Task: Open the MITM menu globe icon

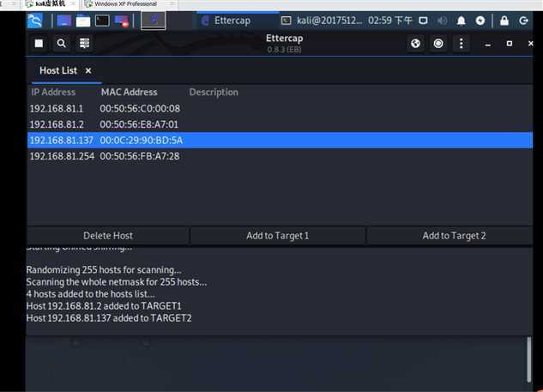Action: (415, 43)
